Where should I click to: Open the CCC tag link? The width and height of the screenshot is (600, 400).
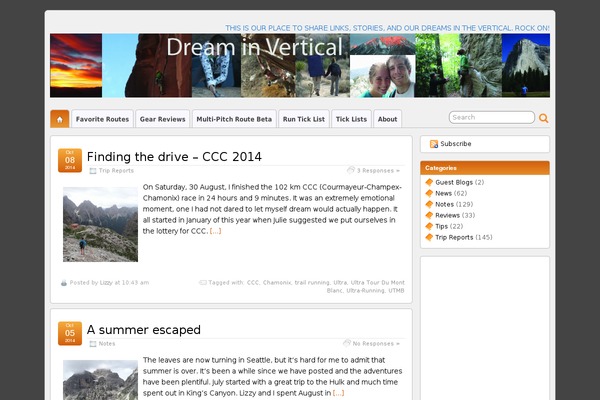tap(253, 282)
